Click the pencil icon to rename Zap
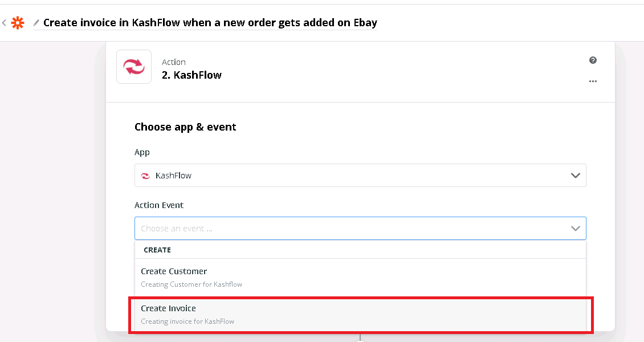This screenshot has height=342, width=644. tap(36, 23)
